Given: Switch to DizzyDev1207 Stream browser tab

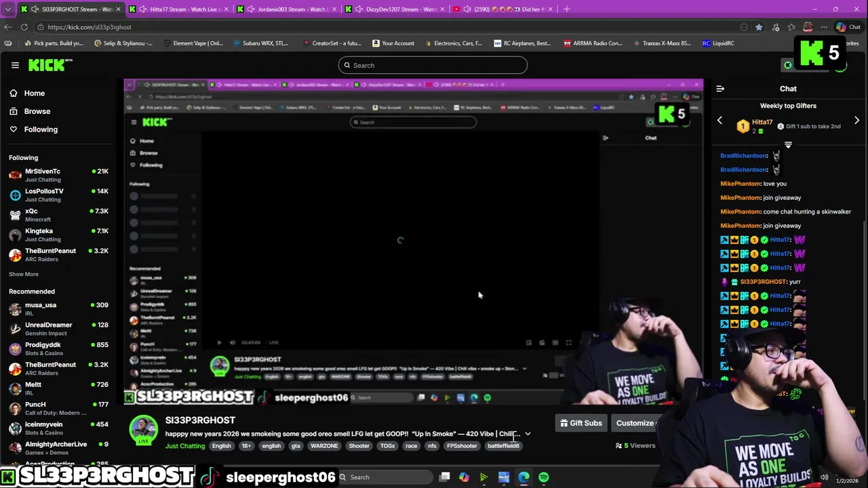Looking at the screenshot, I should point(395,9).
